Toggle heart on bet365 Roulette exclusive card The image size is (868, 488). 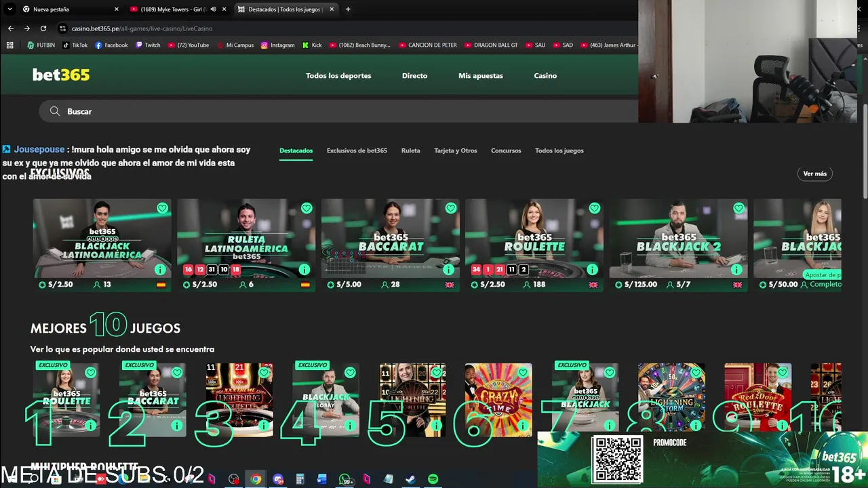(595, 208)
